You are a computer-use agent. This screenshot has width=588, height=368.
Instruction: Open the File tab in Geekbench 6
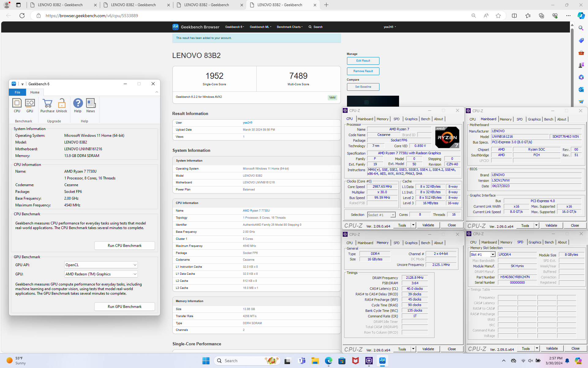click(17, 92)
